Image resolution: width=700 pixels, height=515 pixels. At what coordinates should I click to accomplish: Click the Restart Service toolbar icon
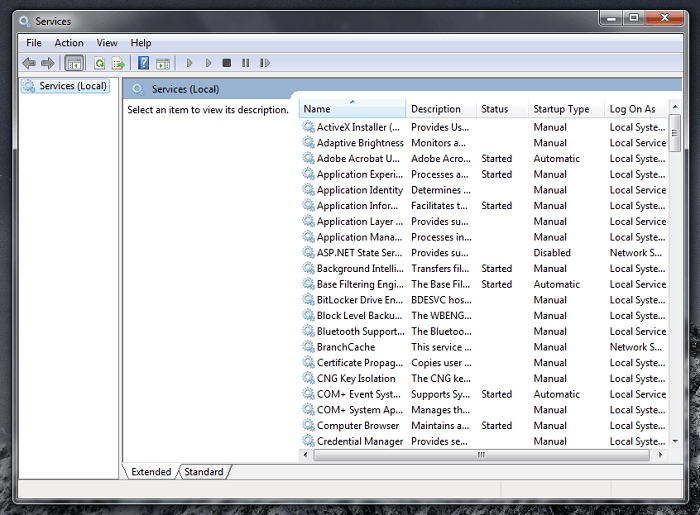coord(265,63)
